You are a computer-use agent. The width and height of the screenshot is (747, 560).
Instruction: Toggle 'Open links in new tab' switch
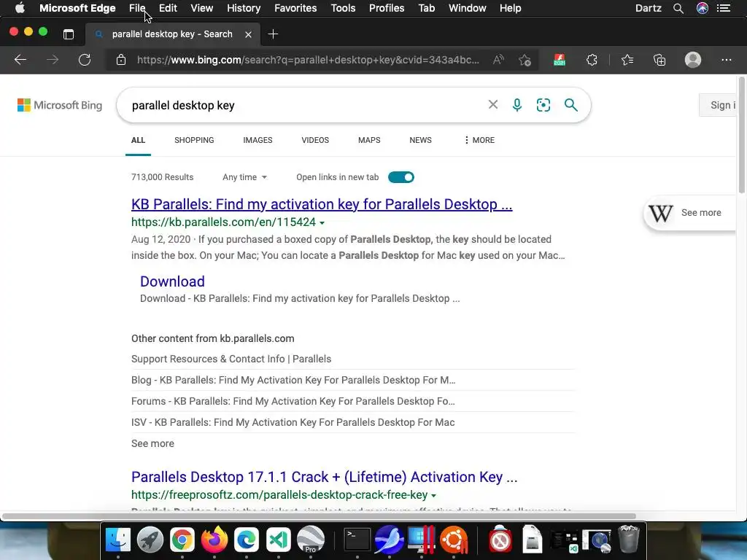pos(401,177)
